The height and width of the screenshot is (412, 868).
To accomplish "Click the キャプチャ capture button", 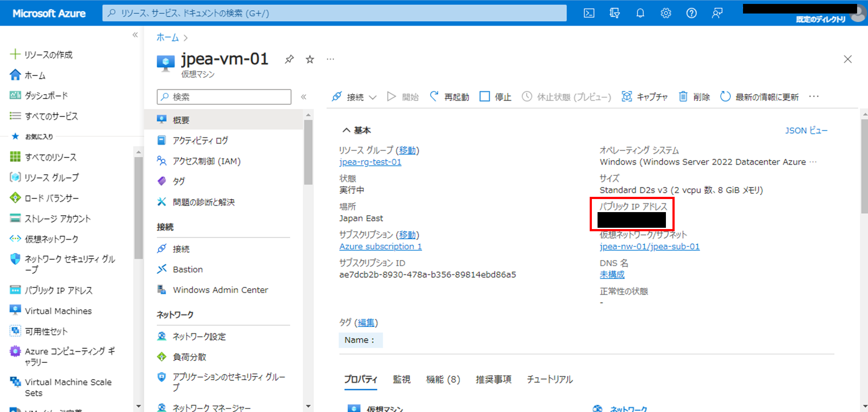I will [645, 97].
